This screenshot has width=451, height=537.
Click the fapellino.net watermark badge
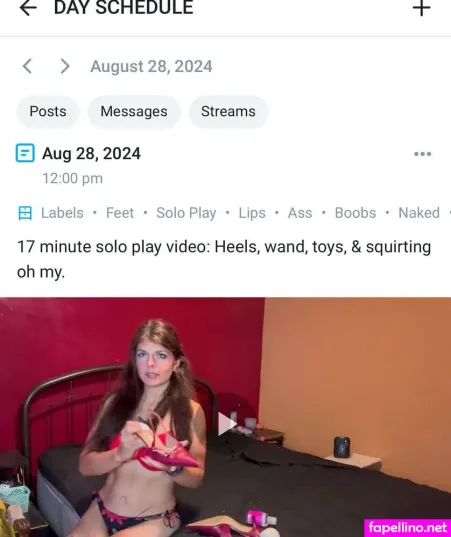coord(408,528)
